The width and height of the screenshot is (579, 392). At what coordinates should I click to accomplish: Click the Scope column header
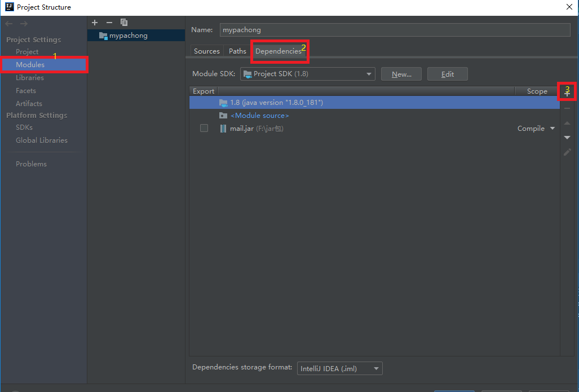[537, 91]
